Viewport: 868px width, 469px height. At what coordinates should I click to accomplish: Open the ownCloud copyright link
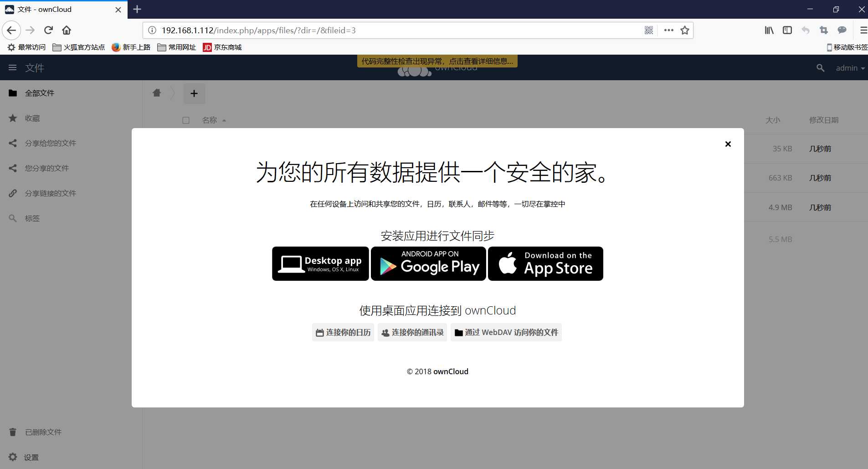point(451,371)
